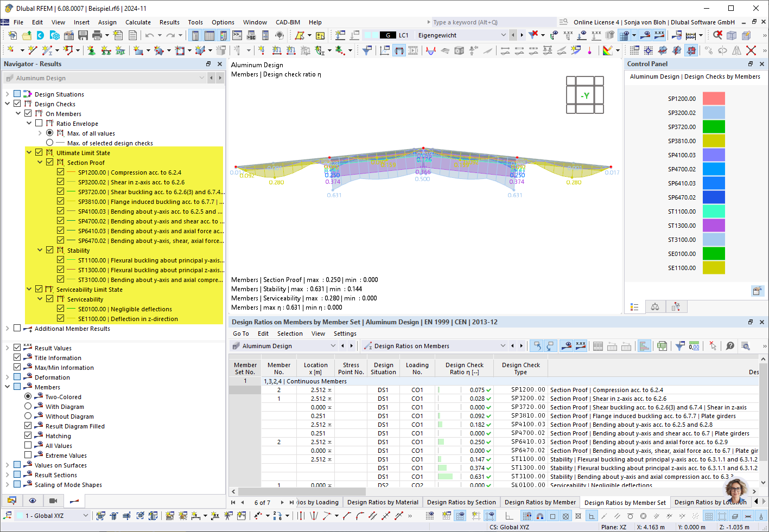Toggle the Serviceability Limit State checkbox
Image resolution: width=769 pixels, height=532 pixels.
(39, 289)
